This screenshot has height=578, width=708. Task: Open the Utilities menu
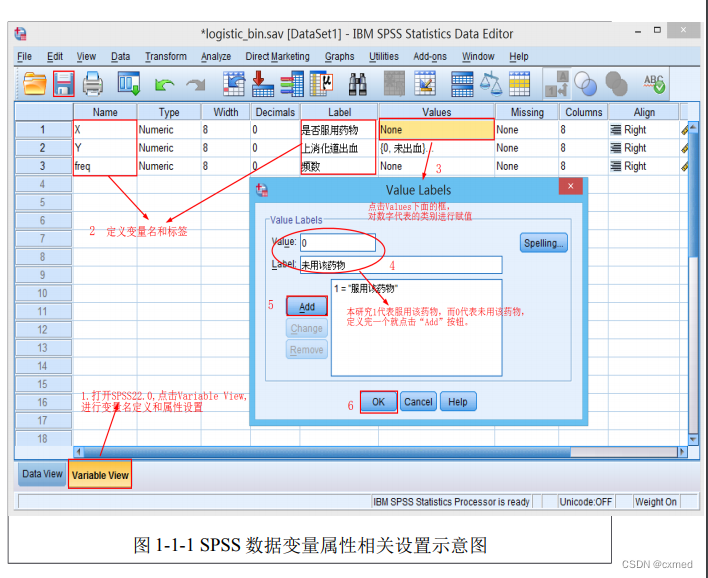(x=384, y=56)
